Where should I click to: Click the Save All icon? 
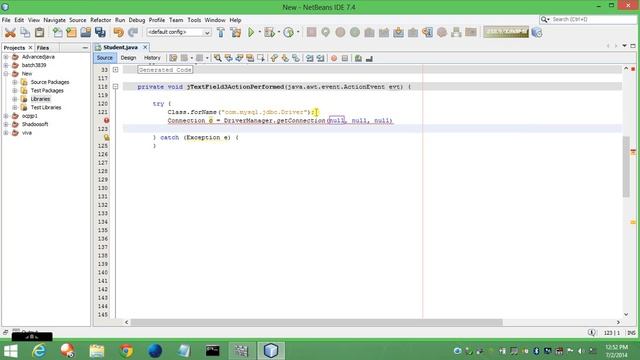pyautogui.click(x=100, y=32)
